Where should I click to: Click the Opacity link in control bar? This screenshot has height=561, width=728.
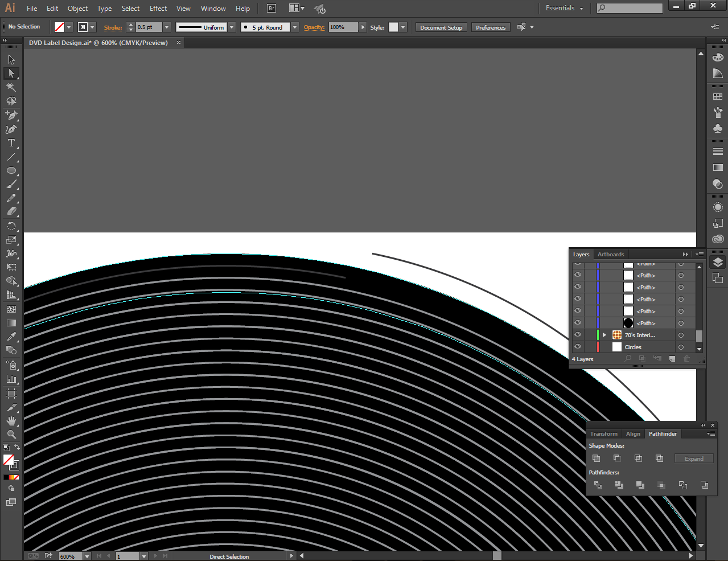click(314, 27)
